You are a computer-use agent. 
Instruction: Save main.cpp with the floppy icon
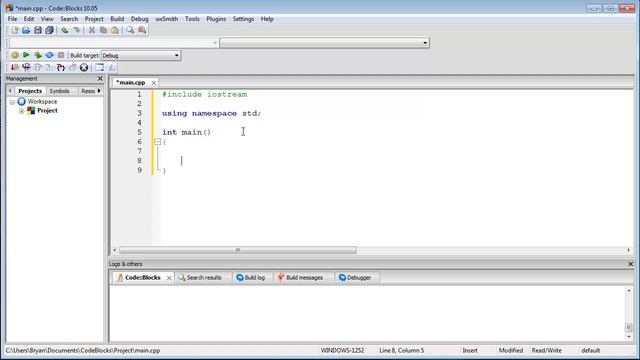pyautogui.click(x=38, y=30)
